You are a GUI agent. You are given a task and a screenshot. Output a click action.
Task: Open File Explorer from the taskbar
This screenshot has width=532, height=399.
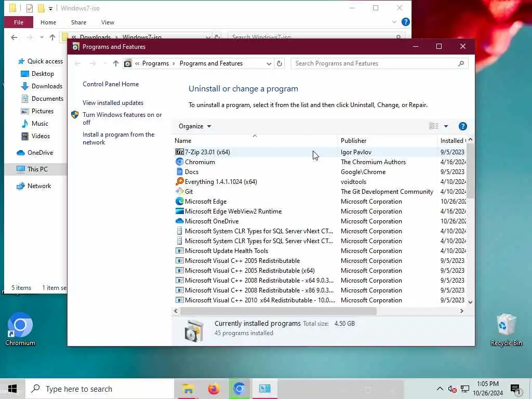[x=188, y=389]
